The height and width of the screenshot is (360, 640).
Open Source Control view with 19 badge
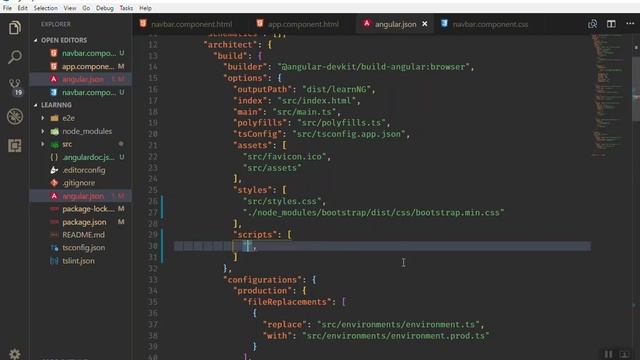15,87
